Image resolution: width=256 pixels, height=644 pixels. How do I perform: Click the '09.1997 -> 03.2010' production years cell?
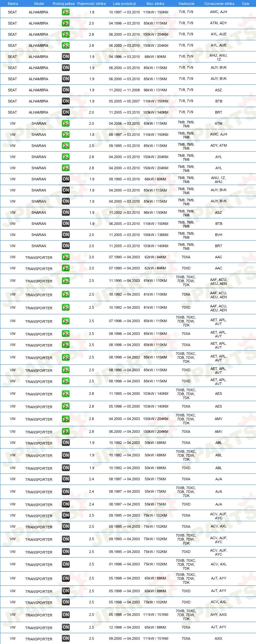tap(124, 135)
